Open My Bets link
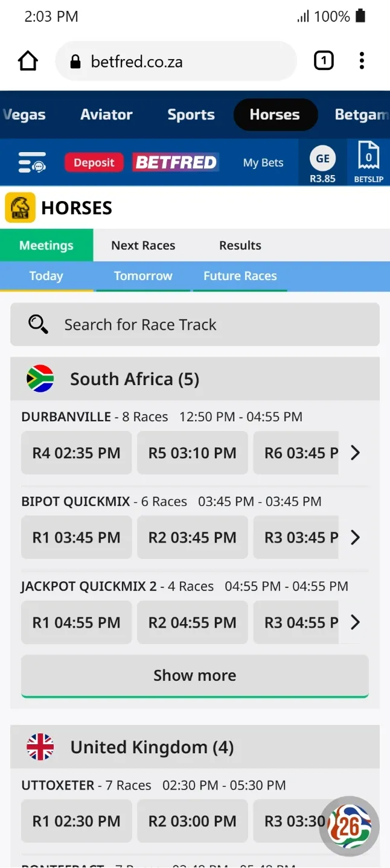The width and height of the screenshot is (390, 868). coord(263,162)
